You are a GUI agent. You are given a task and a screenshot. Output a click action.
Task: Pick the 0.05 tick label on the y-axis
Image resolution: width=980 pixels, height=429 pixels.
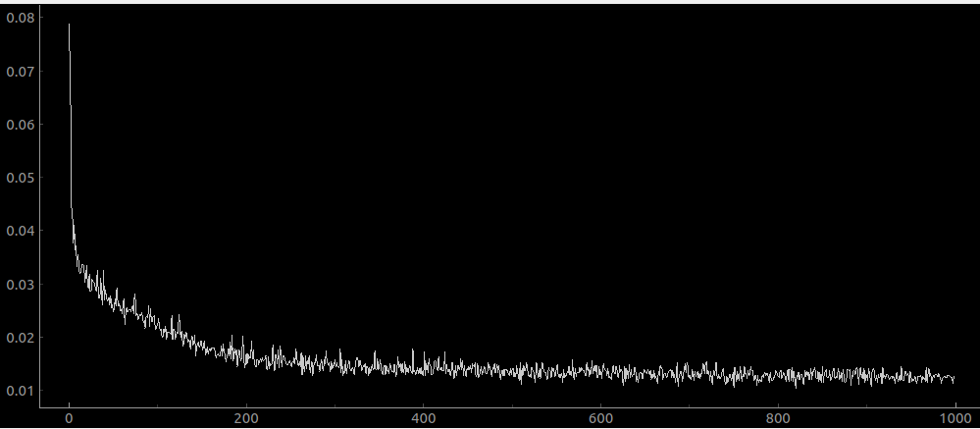[20, 178]
